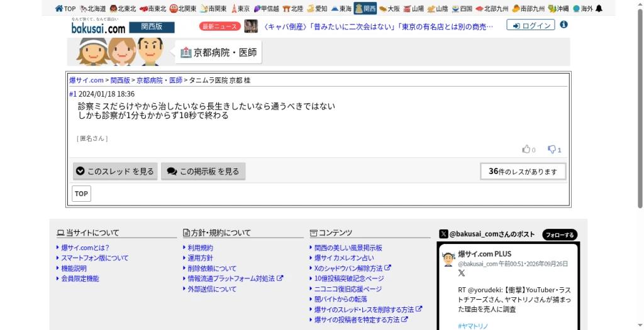The width and height of the screenshot is (644, 330).
Task: Click the 関西版 breadcrumb link
Action: (120, 80)
